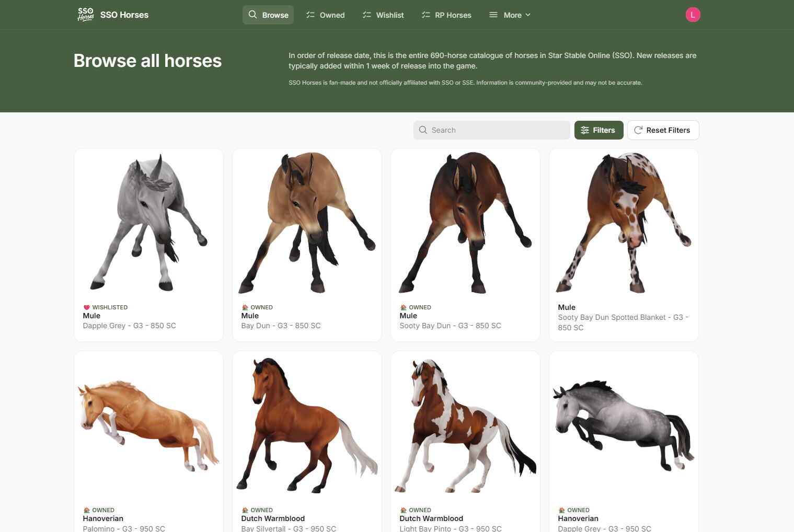Screen dimensions: 794x532
Task: Click the owned stable icon on Palomino Hanoverian
Action: coord(86,510)
